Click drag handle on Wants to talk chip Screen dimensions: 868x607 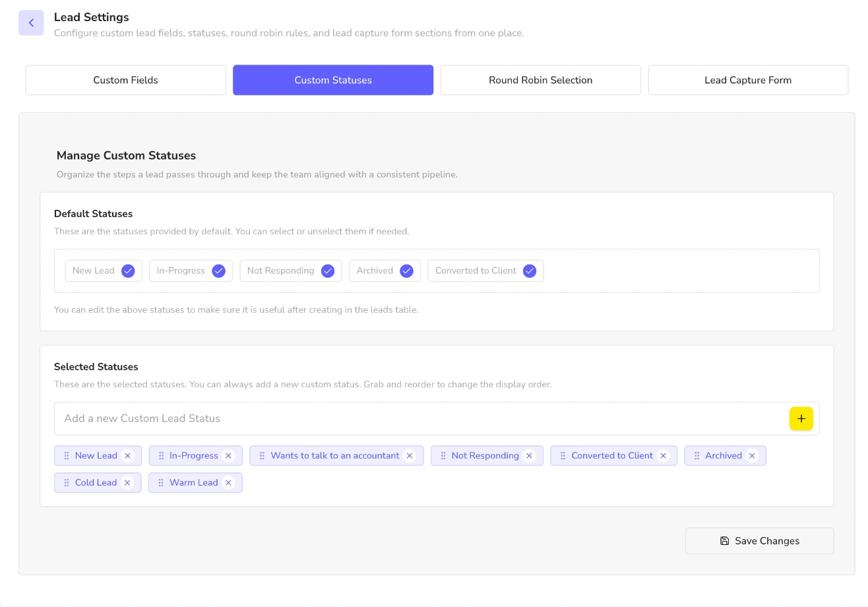[x=262, y=456]
